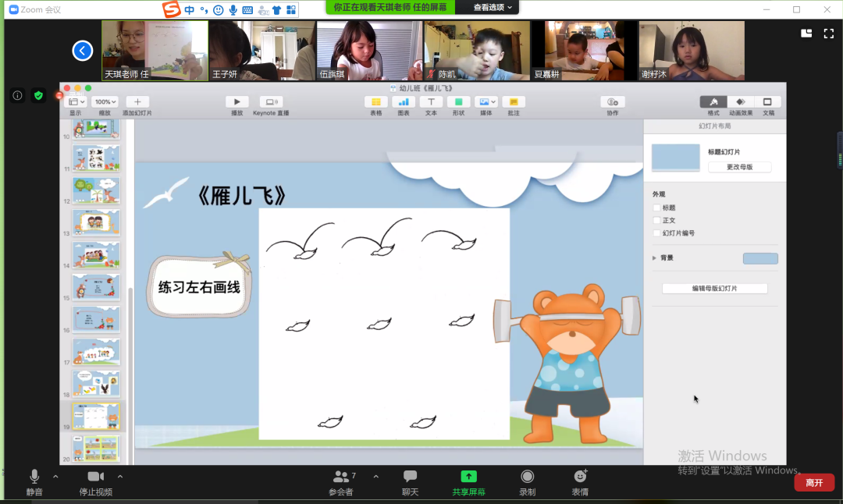Screen dimensions: 843x504
Task: Select 陈凯 participant video tile
Action: click(477, 51)
